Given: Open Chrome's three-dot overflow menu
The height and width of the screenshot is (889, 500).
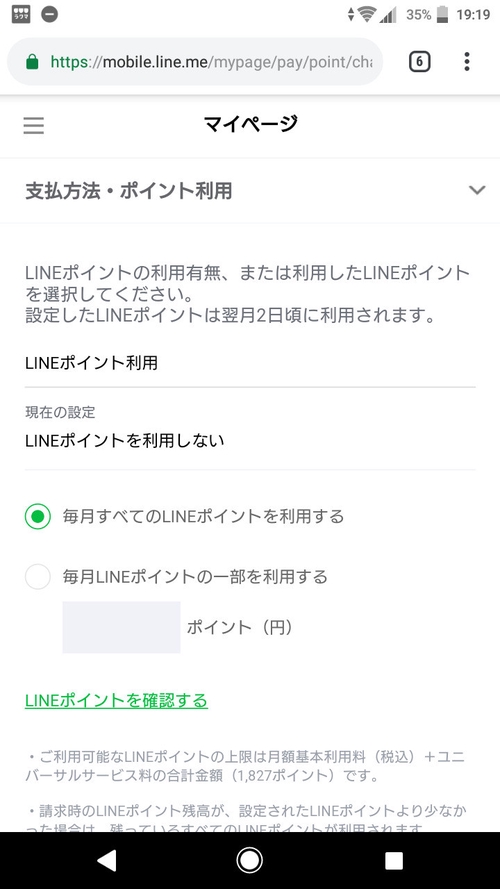Looking at the screenshot, I should point(467,61).
